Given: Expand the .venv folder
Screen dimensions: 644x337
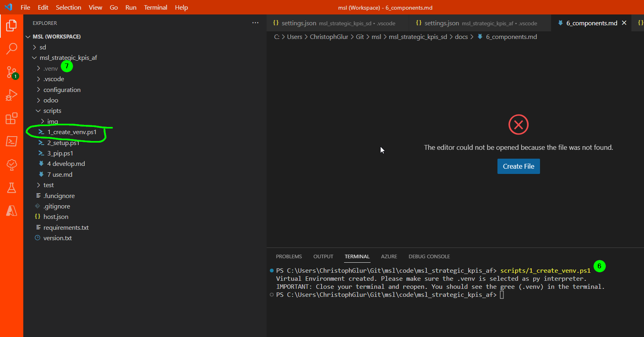Looking at the screenshot, I should click(39, 68).
